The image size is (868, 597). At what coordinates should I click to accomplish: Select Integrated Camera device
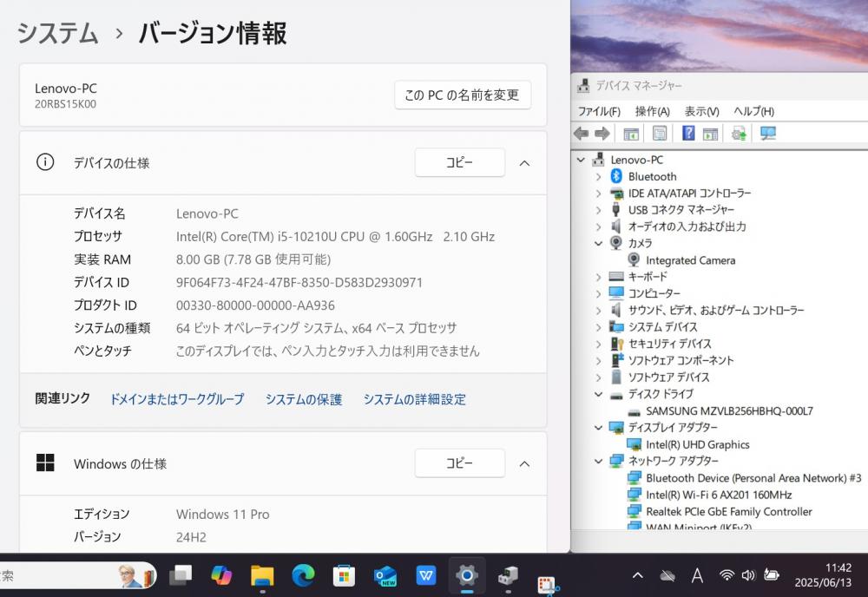pyautogui.click(x=690, y=260)
